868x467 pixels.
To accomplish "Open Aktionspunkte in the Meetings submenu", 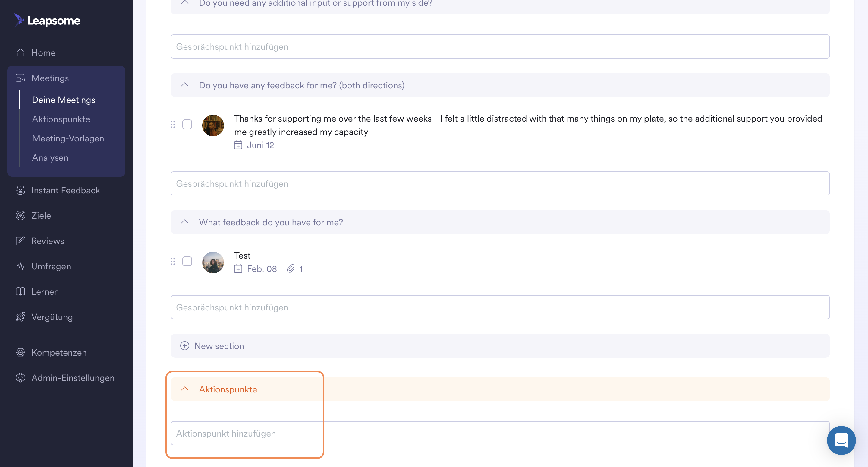I will tap(61, 119).
